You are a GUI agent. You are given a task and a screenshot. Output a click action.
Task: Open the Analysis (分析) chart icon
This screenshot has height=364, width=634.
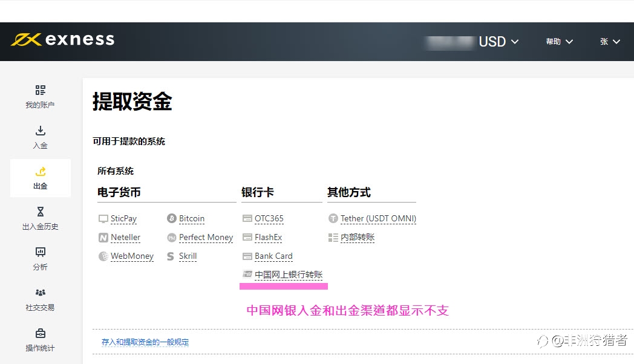tap(40, 252)
